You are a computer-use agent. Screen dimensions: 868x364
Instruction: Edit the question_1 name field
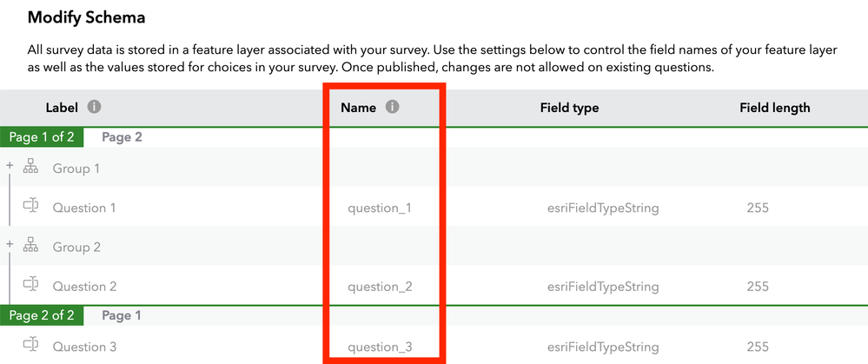379,208
